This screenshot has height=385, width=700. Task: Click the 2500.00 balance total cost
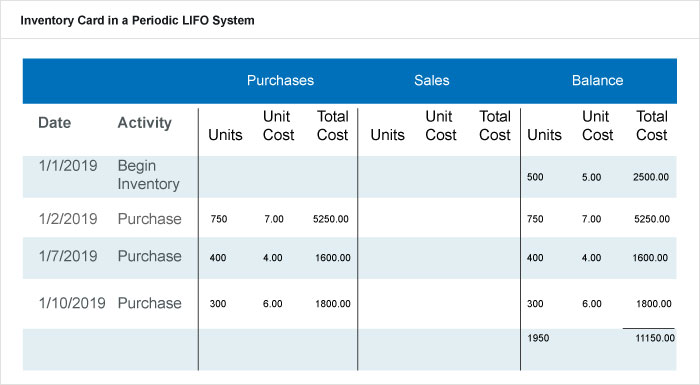(x=651, y=177)
